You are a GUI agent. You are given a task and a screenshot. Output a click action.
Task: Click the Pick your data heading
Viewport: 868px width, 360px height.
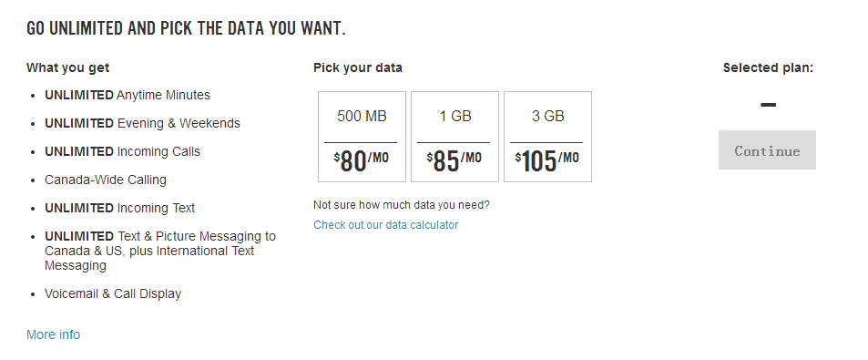tap(358, 67)
